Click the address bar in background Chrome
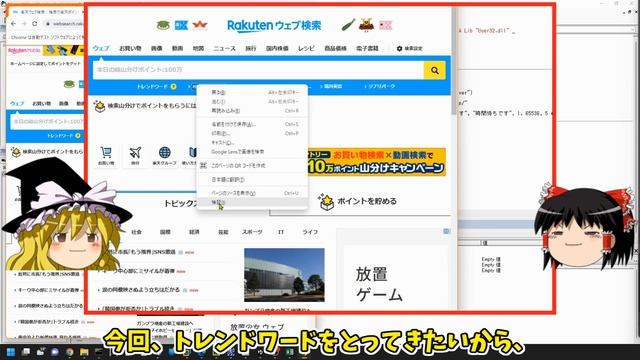The height and width of the screenshot is (360, 640). click(64, 24)
